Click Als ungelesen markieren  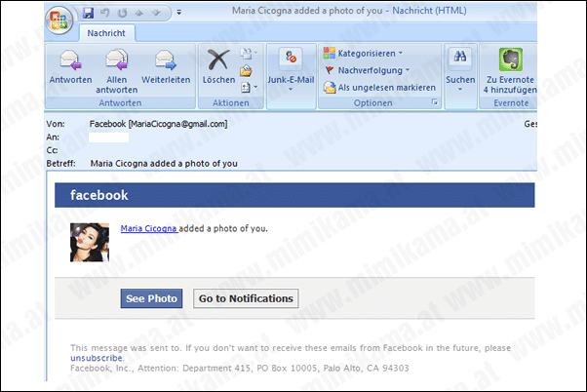click(379, 87)
